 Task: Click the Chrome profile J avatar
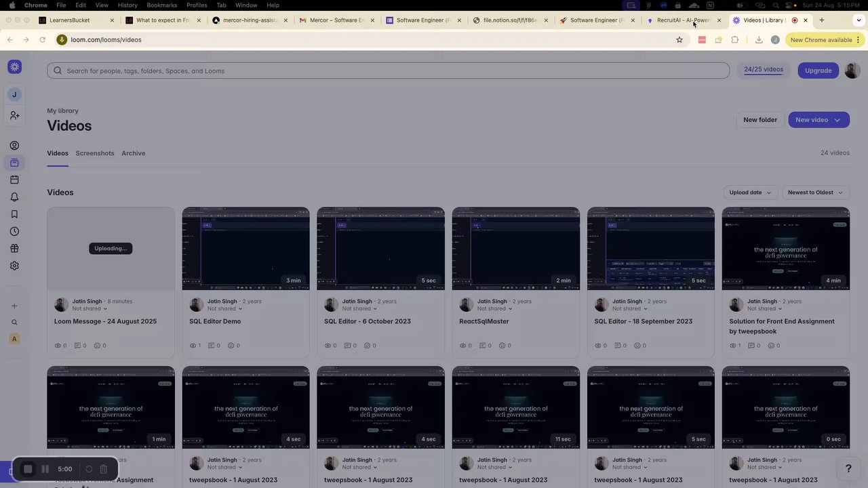coord(775,40)
